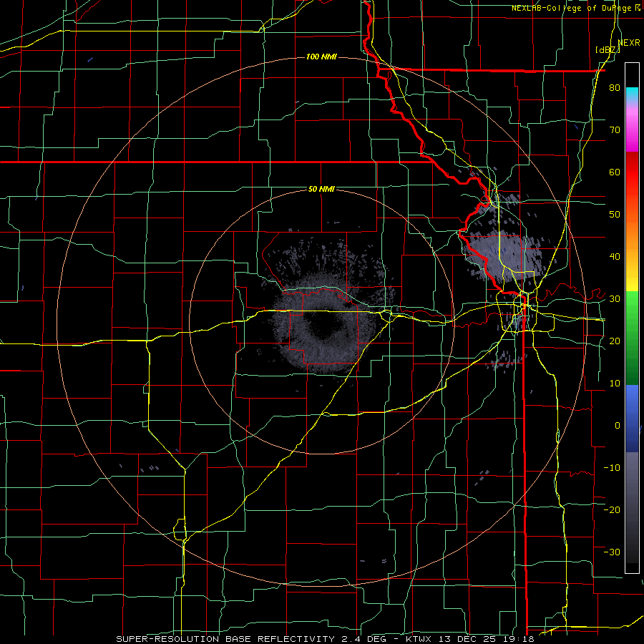Screen dimensions: 644x644
Task: Click the -10 value on the dBZ scale
Action: tap(612, 468)
